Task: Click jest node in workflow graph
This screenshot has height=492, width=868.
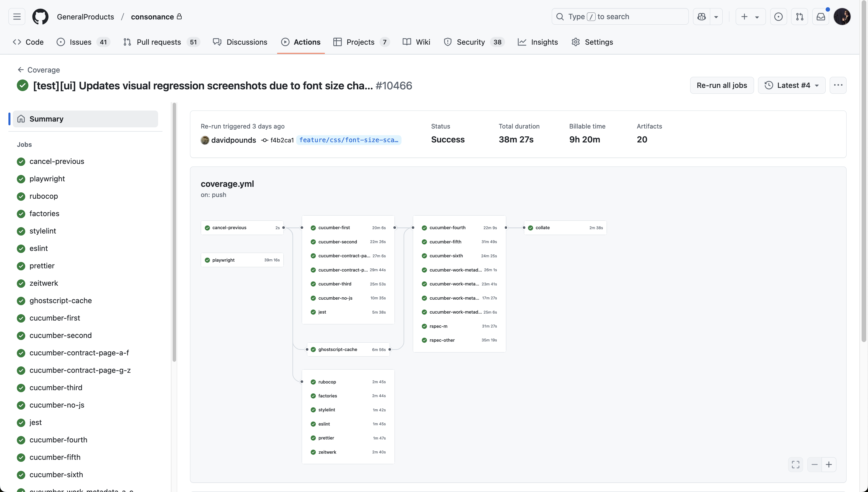Action: click(x=348, y=312)
